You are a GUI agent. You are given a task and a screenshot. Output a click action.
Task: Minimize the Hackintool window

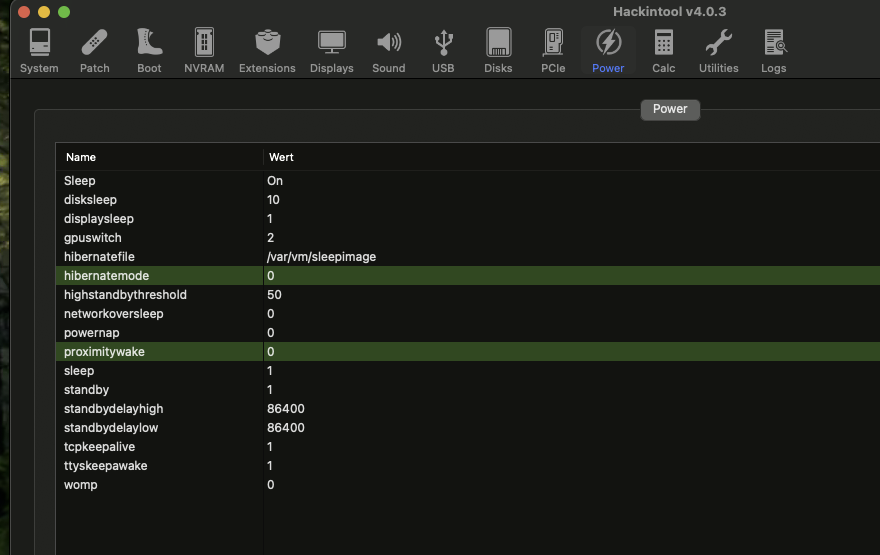click(44, 12)
